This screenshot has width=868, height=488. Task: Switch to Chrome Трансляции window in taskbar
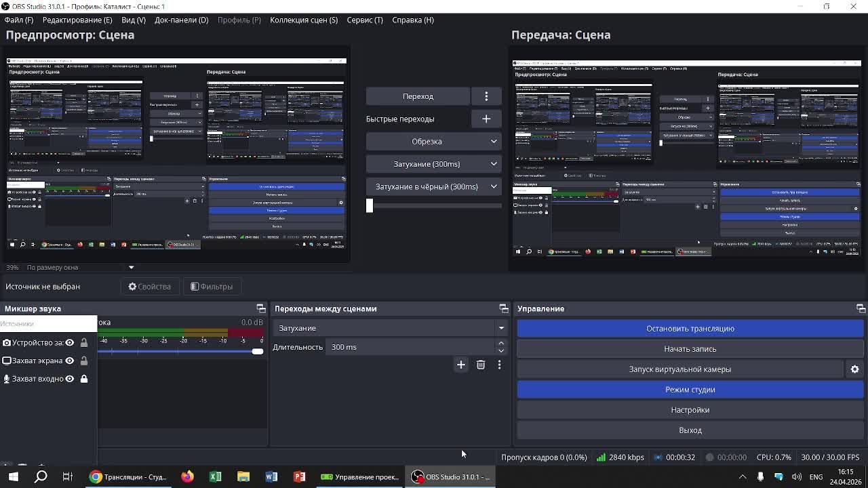point(128,477)
